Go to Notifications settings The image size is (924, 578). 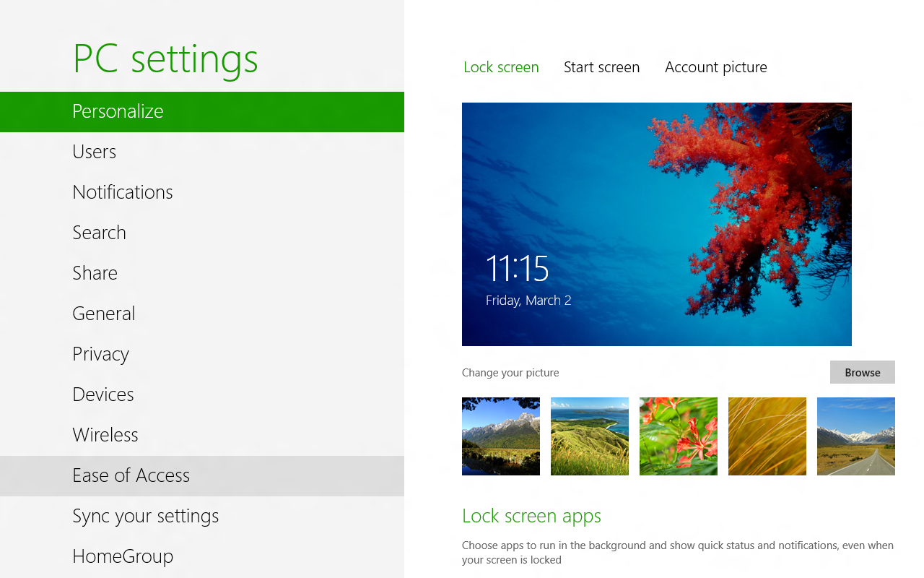click(123, 192)
